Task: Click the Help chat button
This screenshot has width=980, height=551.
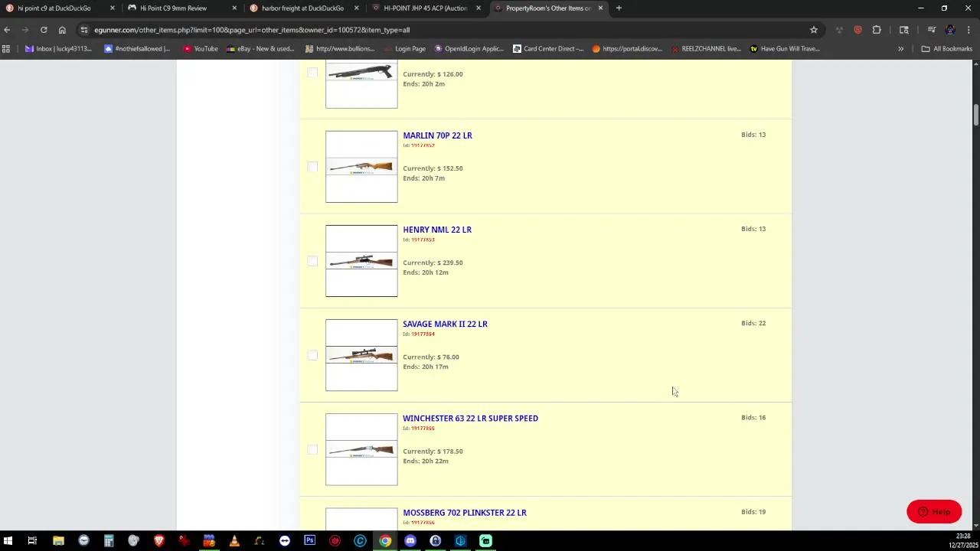Action: pyautogui.click(x=934, y=511)
